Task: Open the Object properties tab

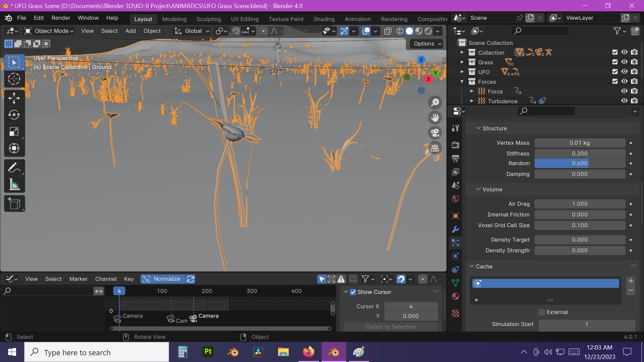Action: [455, 216]
